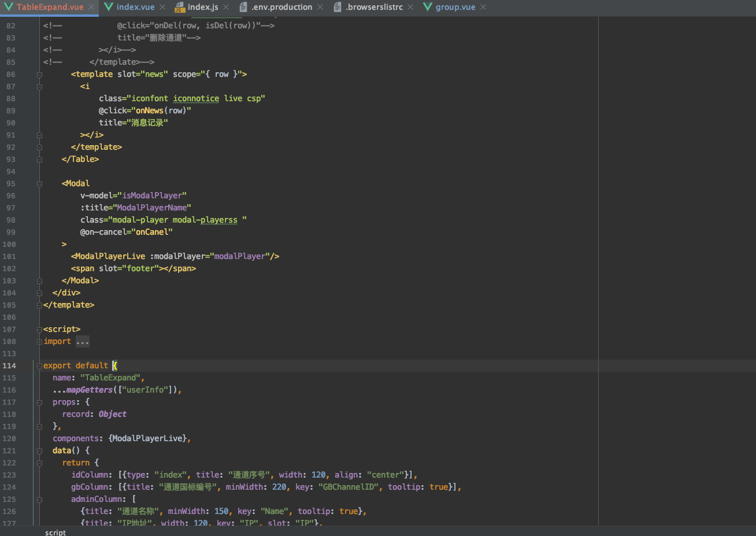Collapse the props block on line 117
Screen dimensions: 756x536
39,402
